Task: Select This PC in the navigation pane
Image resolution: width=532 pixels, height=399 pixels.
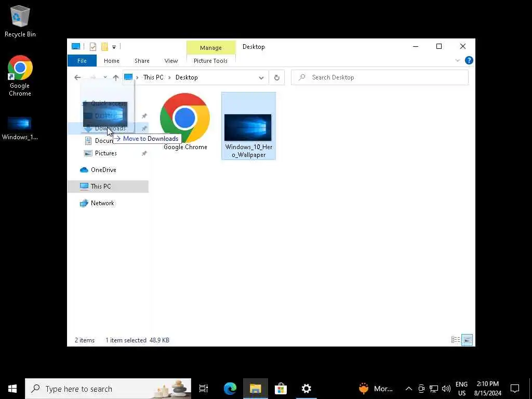Action: click(108, 187)
